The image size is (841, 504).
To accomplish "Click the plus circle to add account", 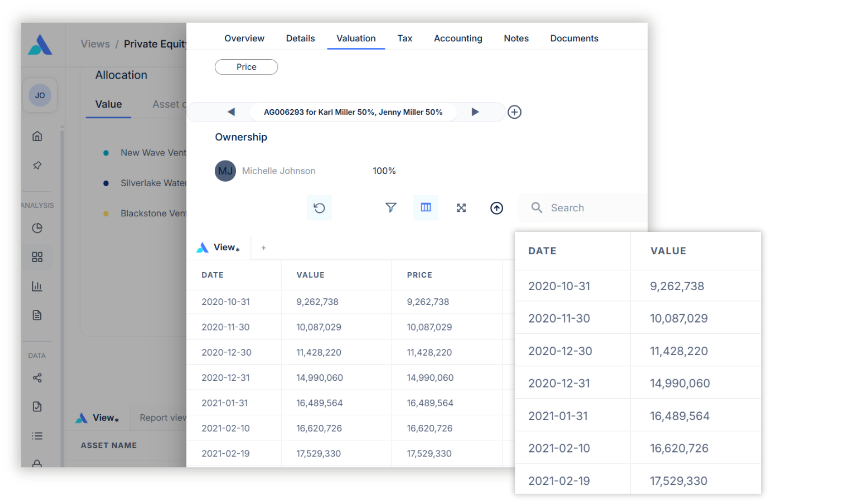I will (514, 112).
